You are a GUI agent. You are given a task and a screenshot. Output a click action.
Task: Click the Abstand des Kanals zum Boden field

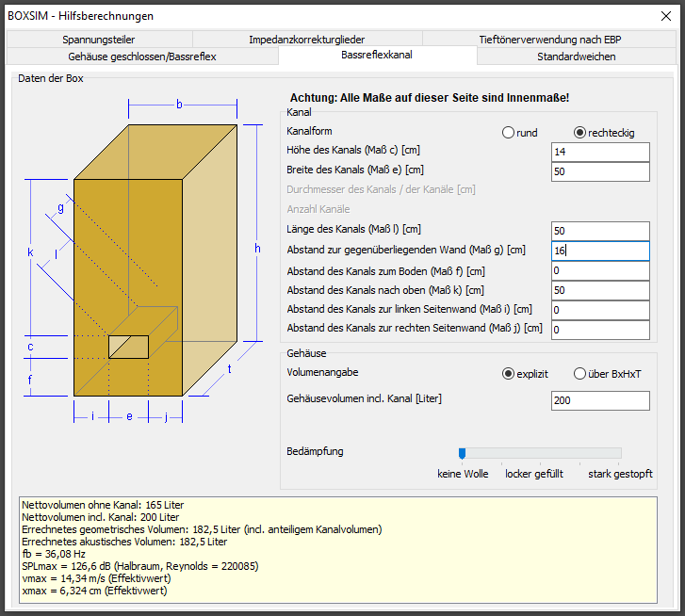600,271
